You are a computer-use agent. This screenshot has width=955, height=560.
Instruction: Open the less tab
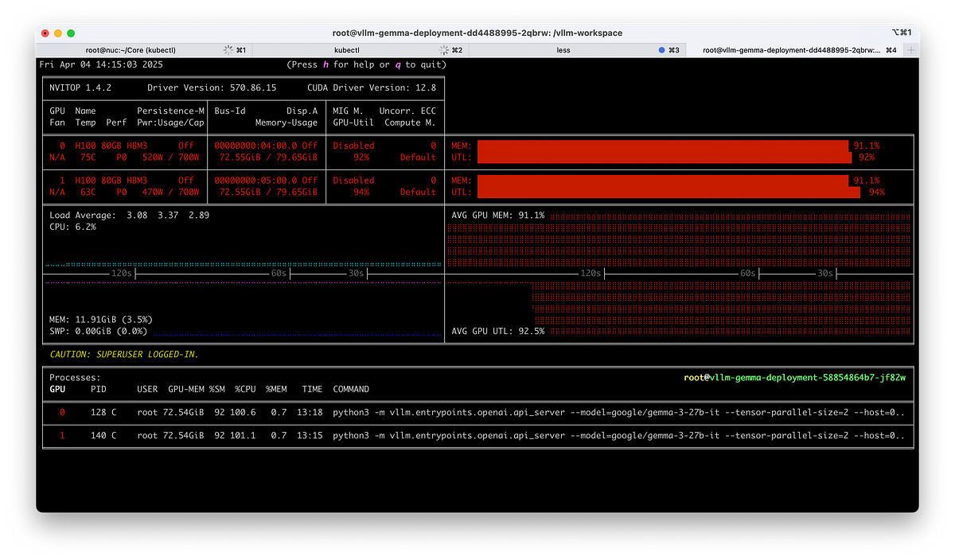pyautogui.click(x=563, y=50)
